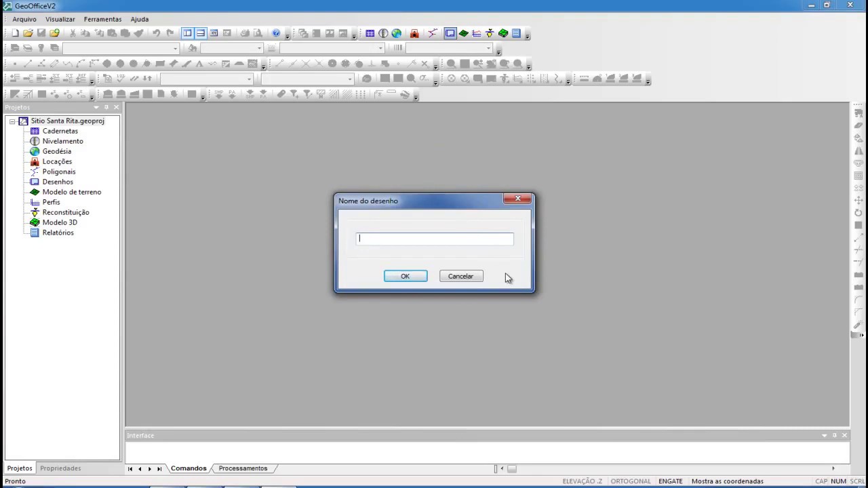Click the Save diskette toolbar icon
Viewport: 868px width, 488px height.
[41, 33]
